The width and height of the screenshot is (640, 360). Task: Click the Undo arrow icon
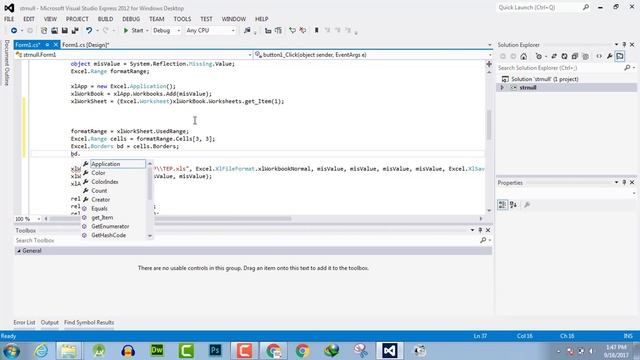tap(89, 31)
